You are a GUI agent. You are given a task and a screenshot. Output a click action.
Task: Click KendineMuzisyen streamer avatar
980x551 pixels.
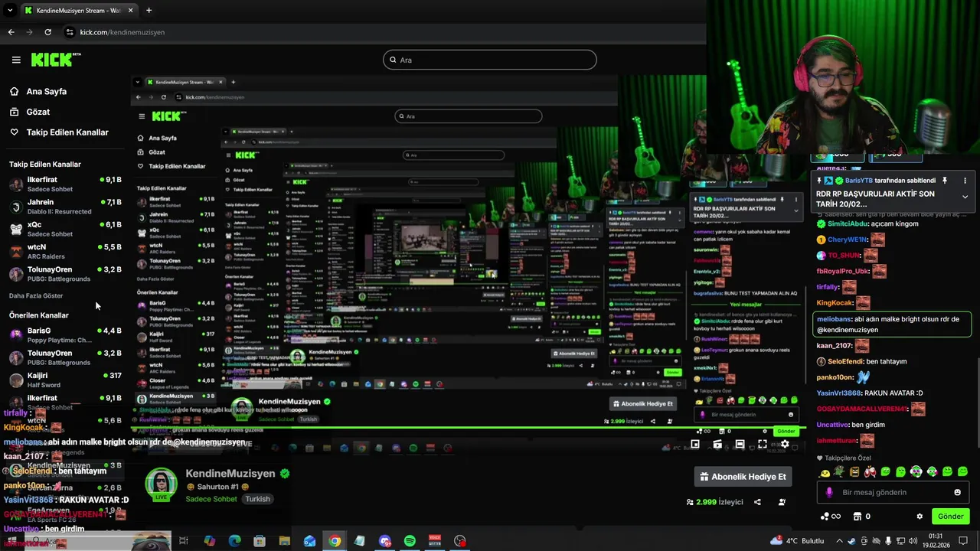(x=161, y=484)
